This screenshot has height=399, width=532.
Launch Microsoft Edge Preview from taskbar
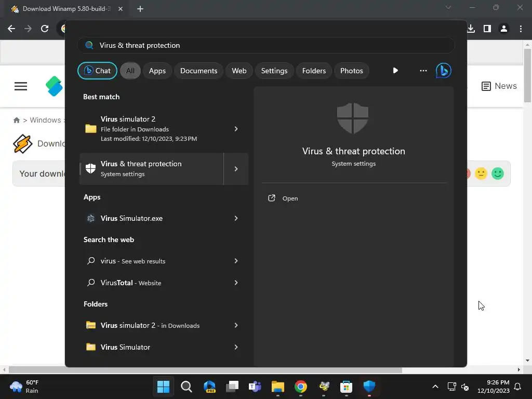209,386
